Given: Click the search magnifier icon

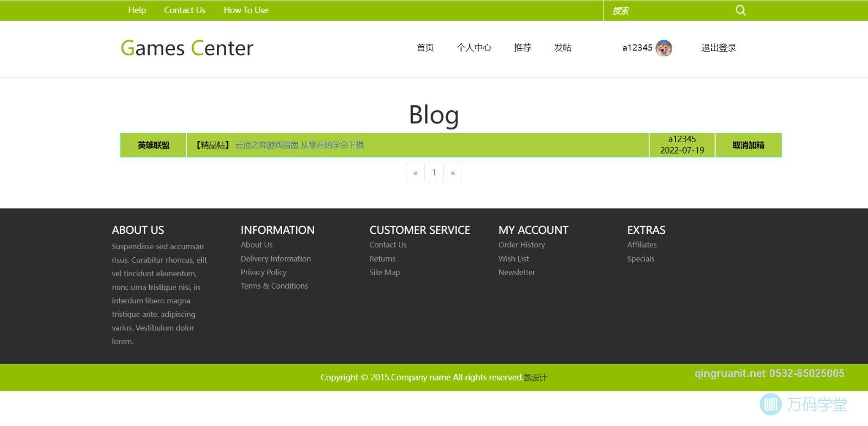Looking at the screenshot, I should click(741, 10).
